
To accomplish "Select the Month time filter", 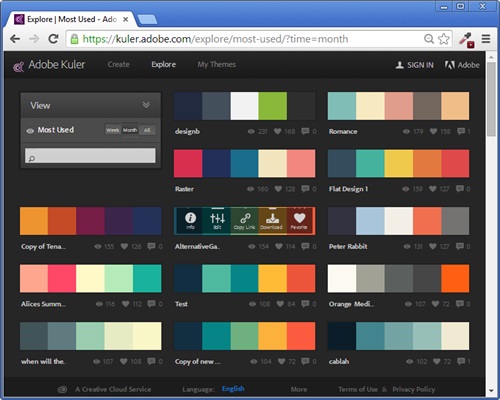I will point(130,130).
